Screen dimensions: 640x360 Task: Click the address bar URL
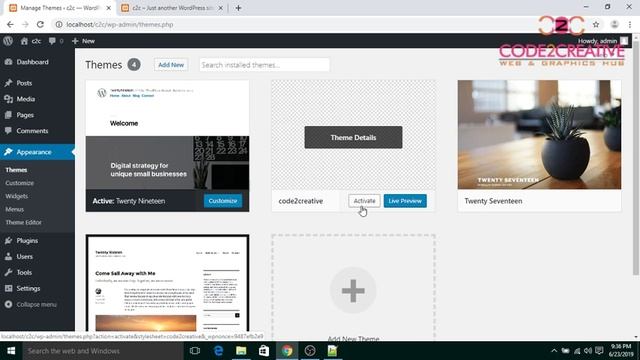coord(120,24)
